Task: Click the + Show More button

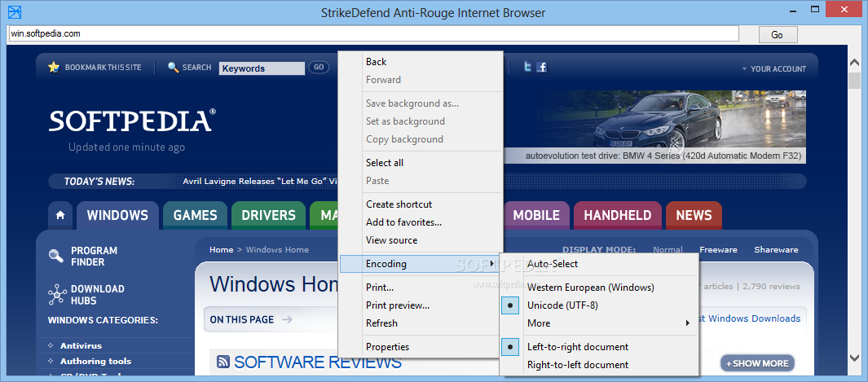Action: (757, 363)
